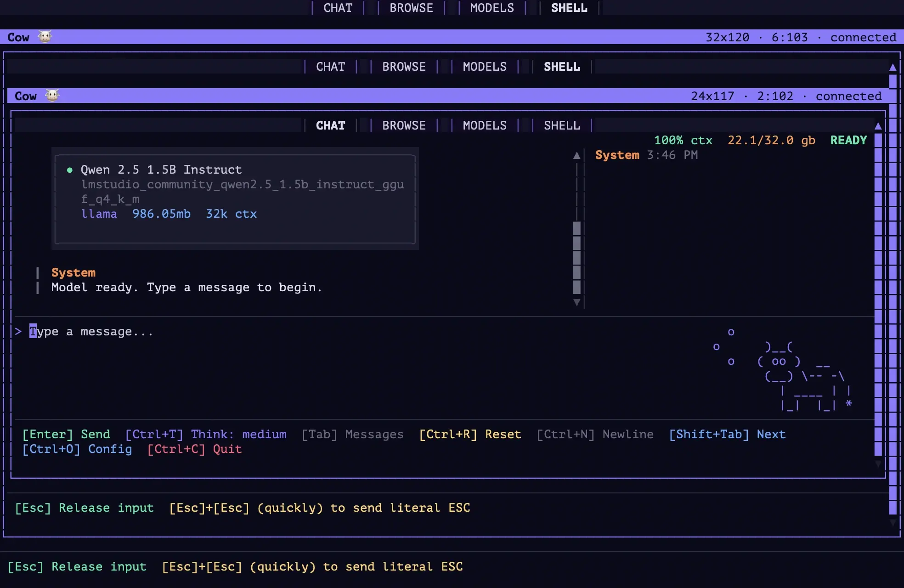Viewport: 904px width, 588px height.
Task: Open BROWSE tab in the middle nested shell
Action: [404, 67]
